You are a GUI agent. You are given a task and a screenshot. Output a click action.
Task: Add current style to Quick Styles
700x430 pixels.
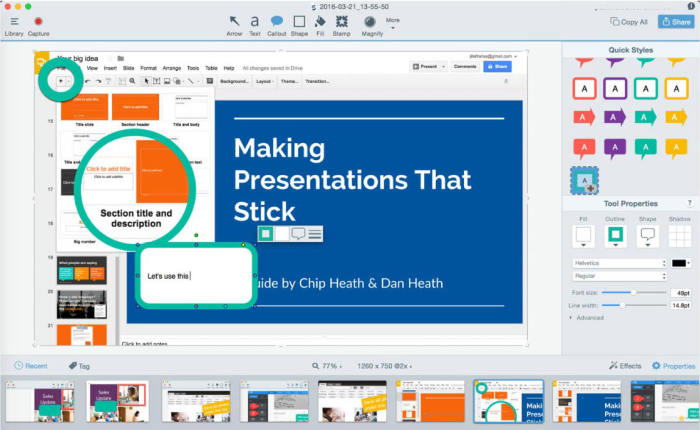pos(584,180)
